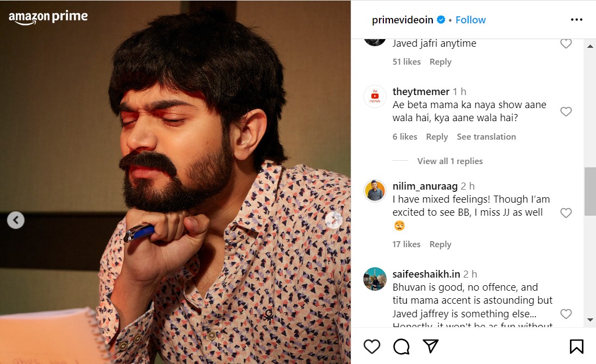Open the theytmemer profile picture

375,97
